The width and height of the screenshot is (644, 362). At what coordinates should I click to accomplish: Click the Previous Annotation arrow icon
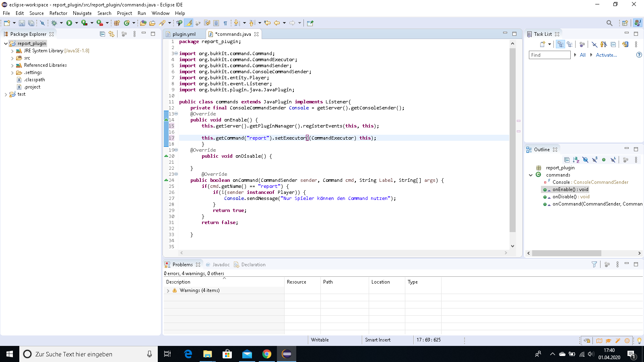coord(252,23)
